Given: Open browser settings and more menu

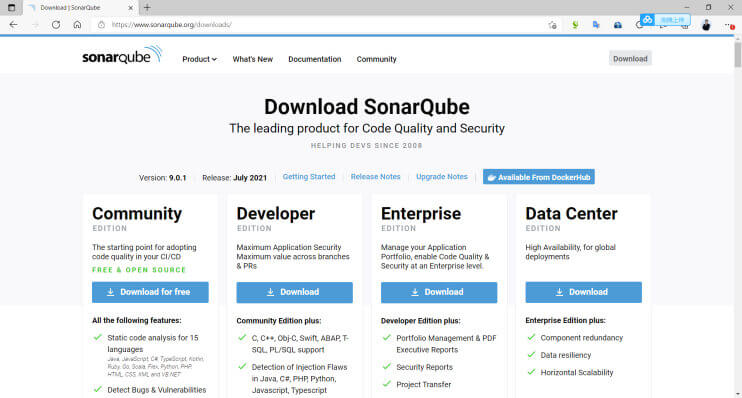Looking at the screenshot, I should pos(729,25).
